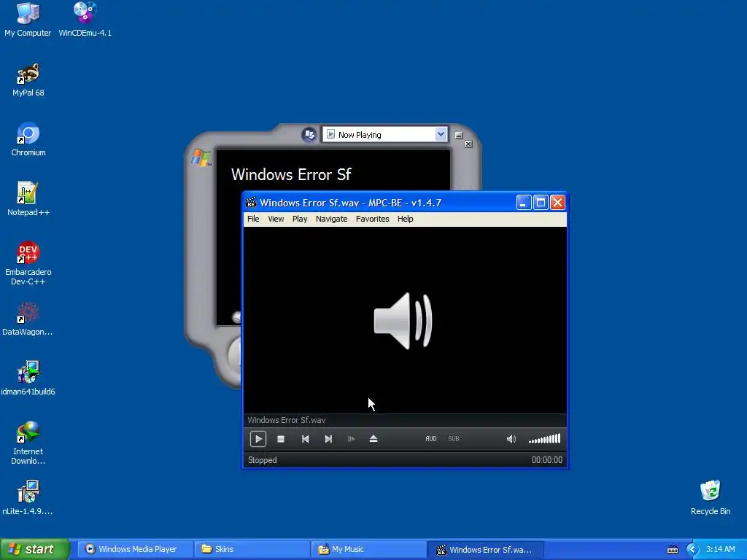
Task: Expand the Now Playing dropdown in Media Player
Action: tap(441, 134)
